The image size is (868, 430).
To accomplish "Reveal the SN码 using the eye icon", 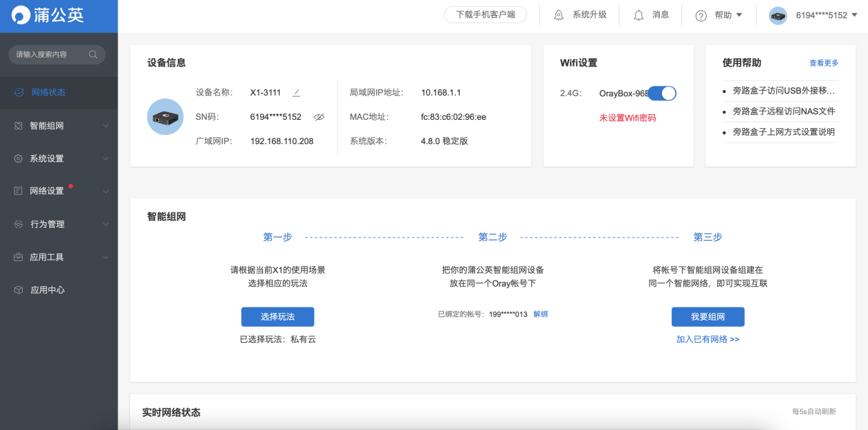I will [x=319, y=117].
